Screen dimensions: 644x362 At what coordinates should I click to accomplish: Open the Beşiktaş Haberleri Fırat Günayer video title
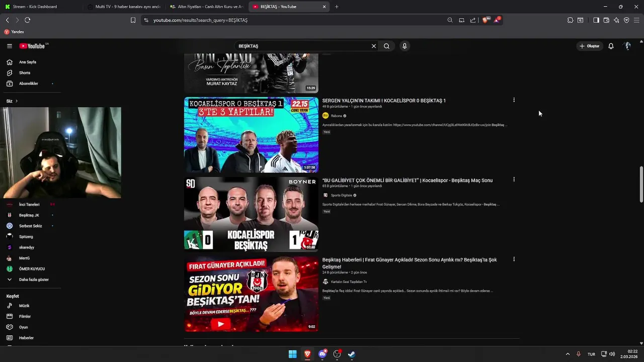(x=410, y=263)
